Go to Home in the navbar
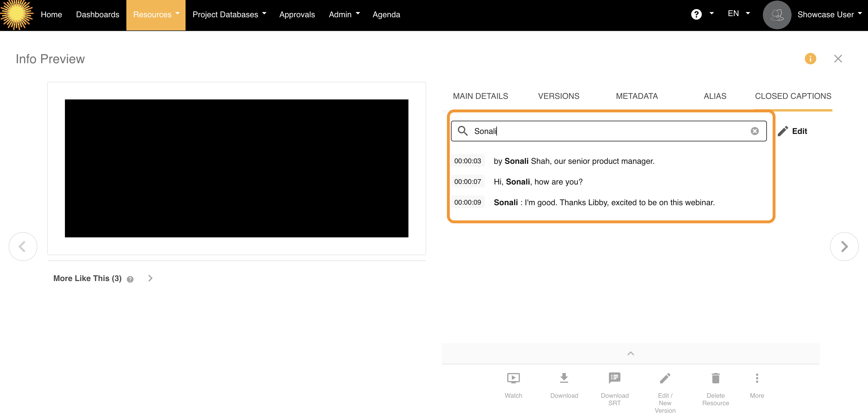 (x=51, y=14)
